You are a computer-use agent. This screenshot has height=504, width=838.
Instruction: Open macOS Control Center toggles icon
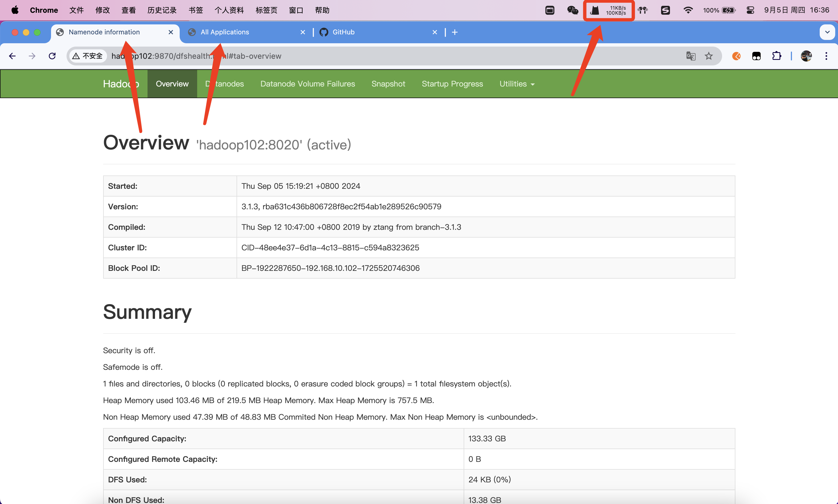coord(750,10)
